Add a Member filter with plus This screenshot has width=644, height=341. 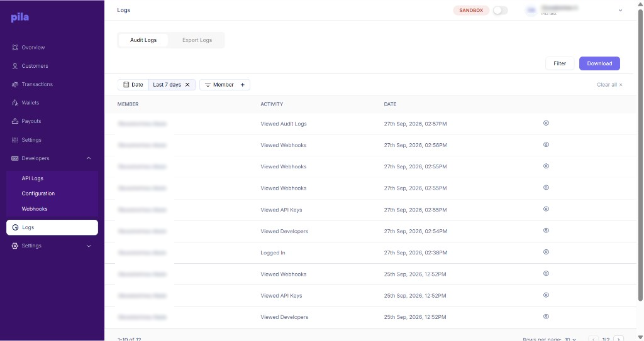tap(242, 85)
